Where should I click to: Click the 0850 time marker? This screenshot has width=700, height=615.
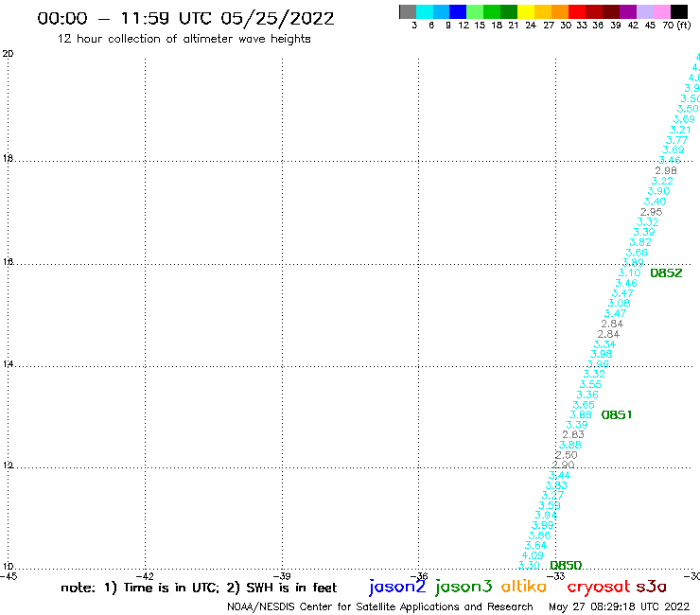tap(566, 566)
